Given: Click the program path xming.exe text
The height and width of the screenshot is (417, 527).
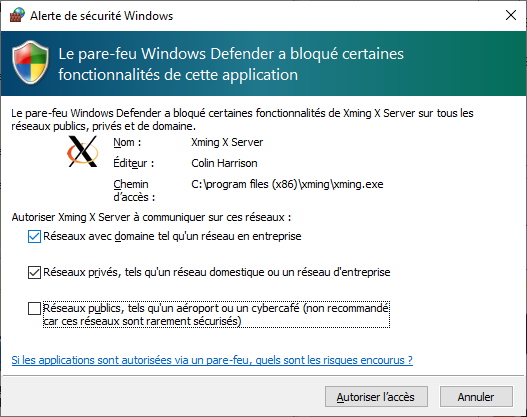Looking at the screenshot, I should (x=287, y=184).
